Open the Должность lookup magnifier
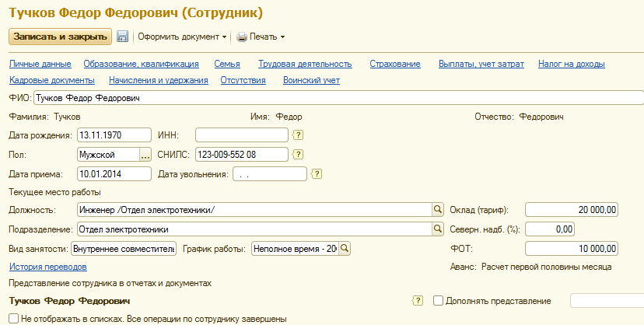Screen dimensions: 644x325 (x=438, y=210)
